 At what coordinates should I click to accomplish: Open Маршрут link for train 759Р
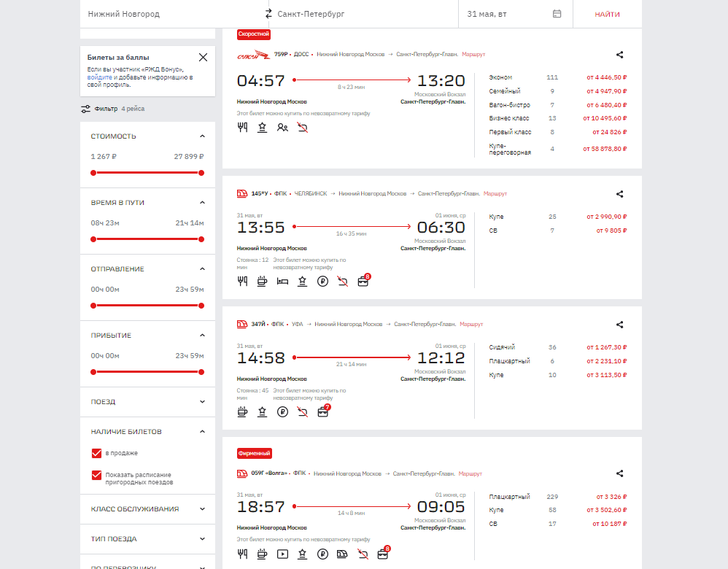[473, 54]
